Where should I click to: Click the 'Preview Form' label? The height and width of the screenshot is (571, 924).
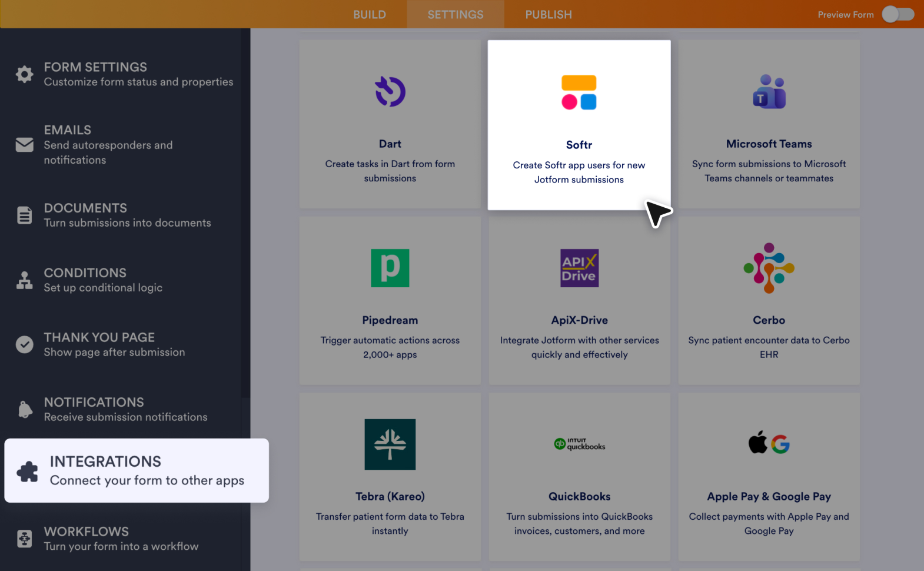tap(846, 15)
